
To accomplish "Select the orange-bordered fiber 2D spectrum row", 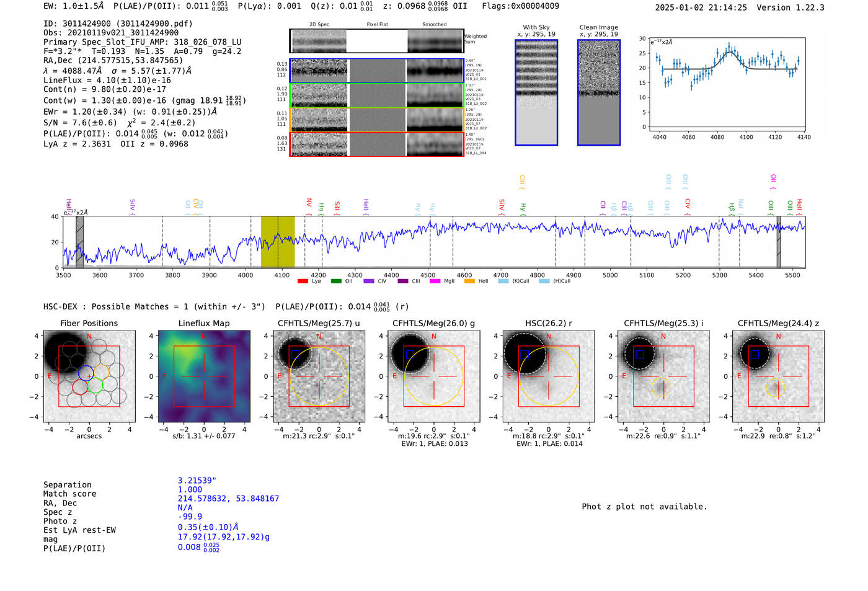I will (x=376, y=120).
